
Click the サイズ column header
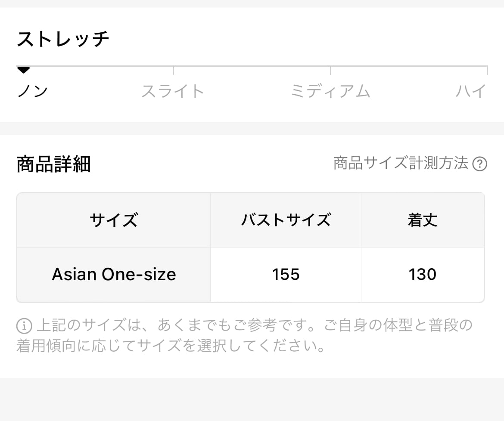113,220
